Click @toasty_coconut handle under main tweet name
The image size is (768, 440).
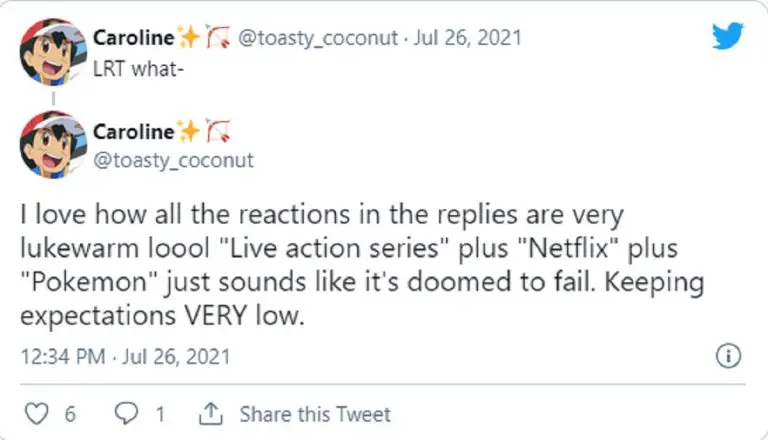[173, 160]
